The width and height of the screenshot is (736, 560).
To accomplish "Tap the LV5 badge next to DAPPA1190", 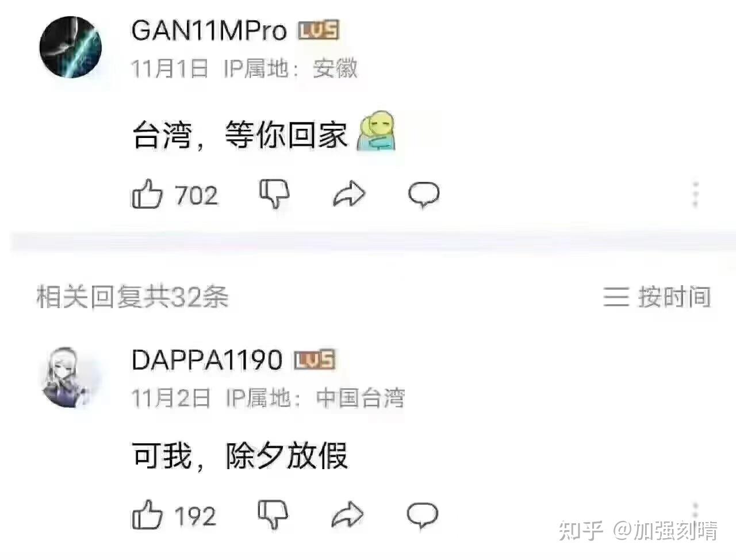I will tap(315, 360).
